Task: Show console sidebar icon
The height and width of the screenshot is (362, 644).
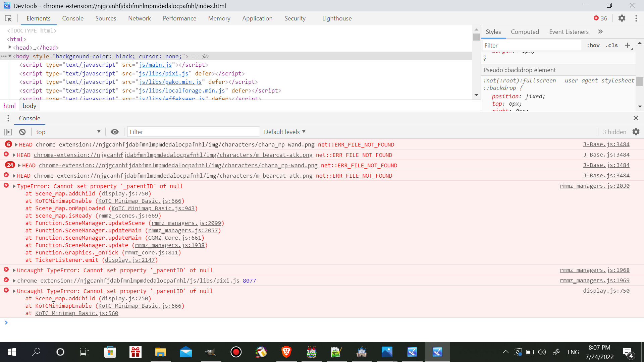Action: 8,132
